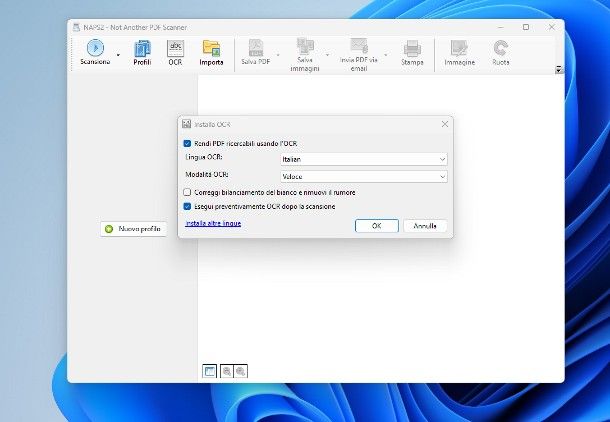Click the Nuovo profilo button
This screenshot has height=422, width=610.
tap(133, 229)
